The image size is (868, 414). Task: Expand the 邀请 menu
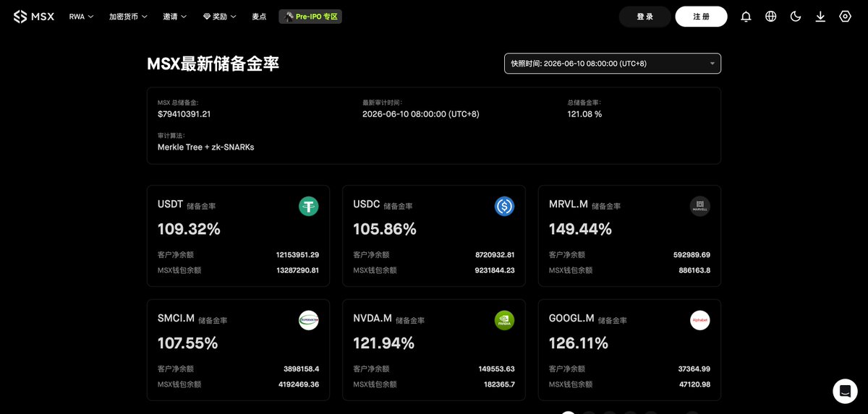tap(175, 17)
